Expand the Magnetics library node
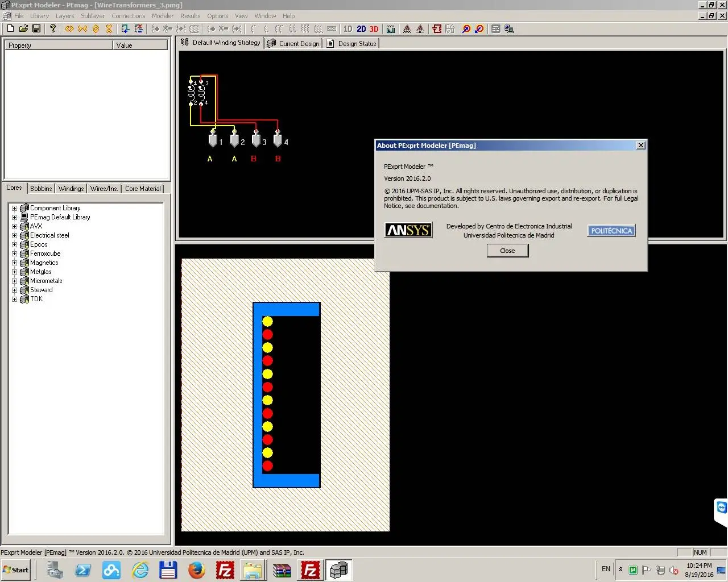Viewport: 728px width, 582px height. pos(14,263)
